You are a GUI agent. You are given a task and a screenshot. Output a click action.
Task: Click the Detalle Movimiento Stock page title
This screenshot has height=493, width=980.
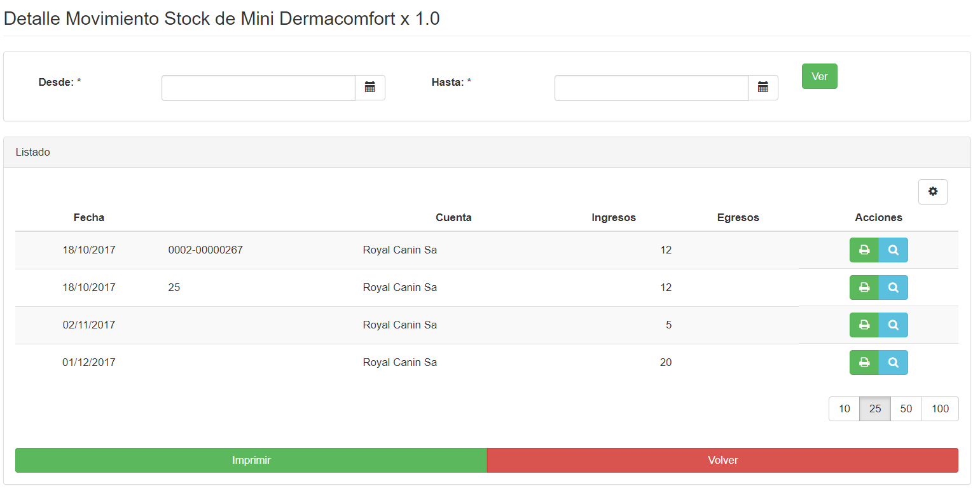point(222,18)
